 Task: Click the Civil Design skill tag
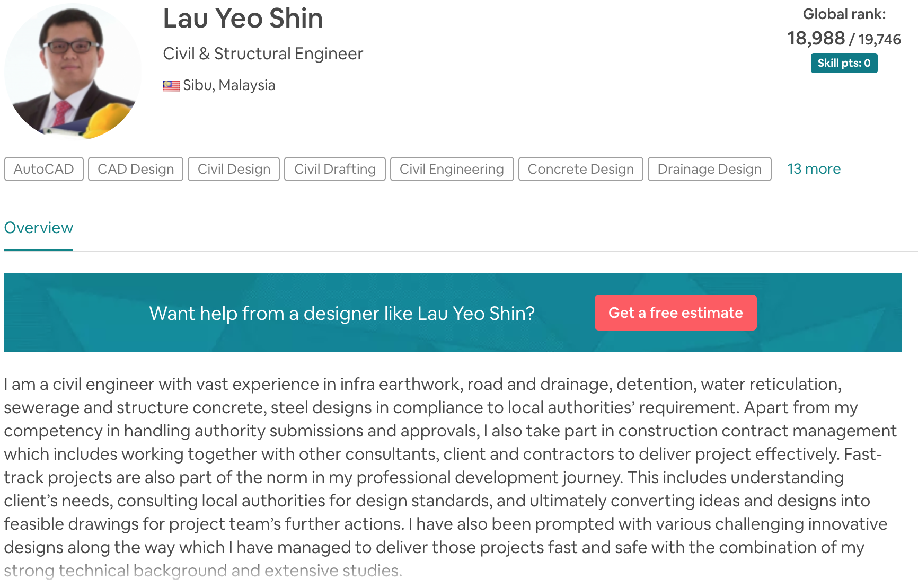(x=233, y=169)
